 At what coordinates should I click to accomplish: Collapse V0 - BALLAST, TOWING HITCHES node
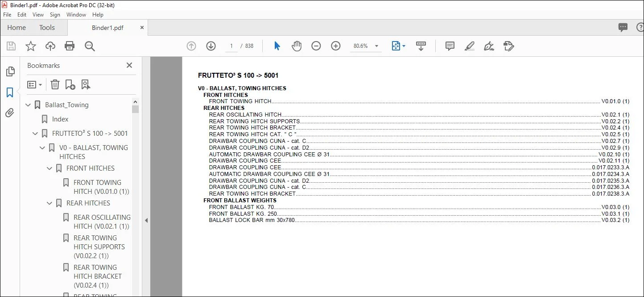[43, 148]
